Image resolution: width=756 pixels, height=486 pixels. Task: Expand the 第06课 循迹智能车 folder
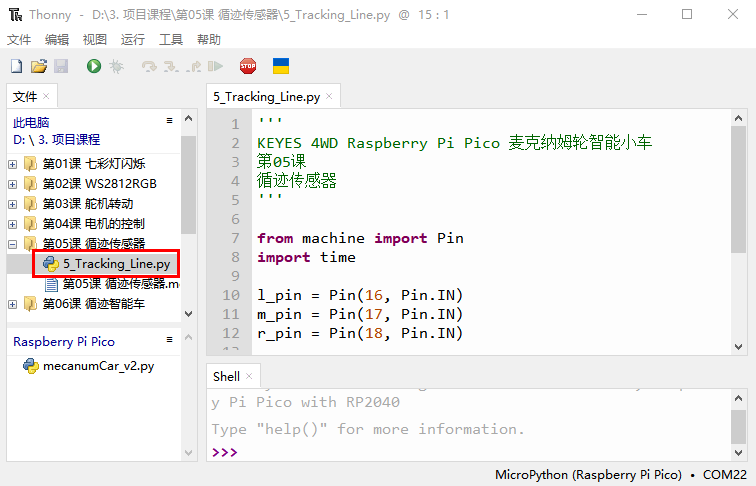13,304
